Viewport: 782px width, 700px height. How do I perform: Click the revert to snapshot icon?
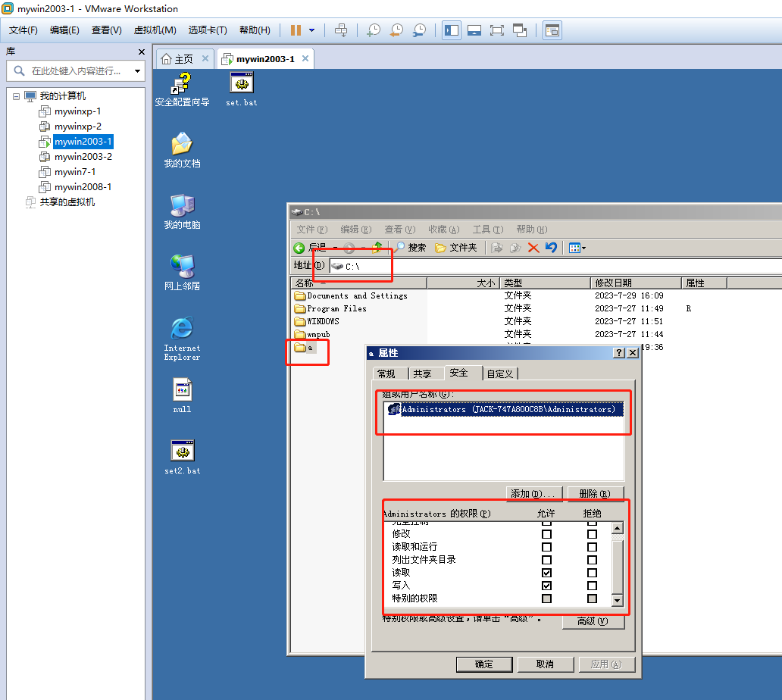[x=396, y=30]
